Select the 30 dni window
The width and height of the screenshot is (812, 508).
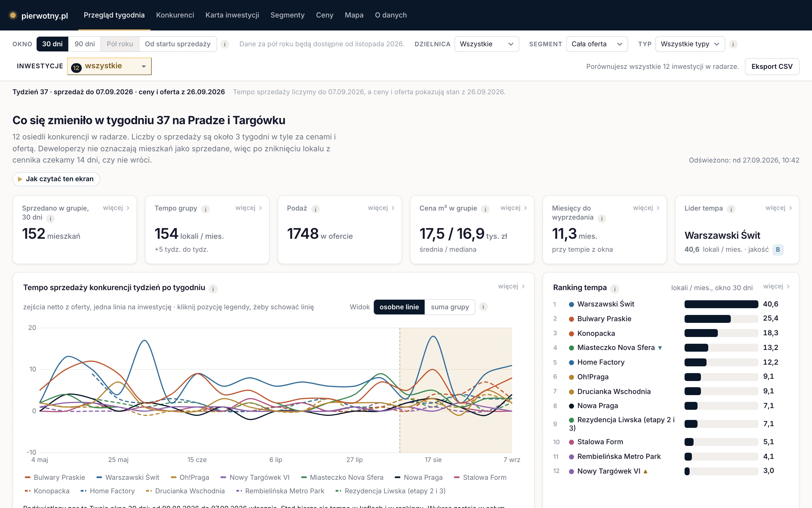tap(52, 44)
